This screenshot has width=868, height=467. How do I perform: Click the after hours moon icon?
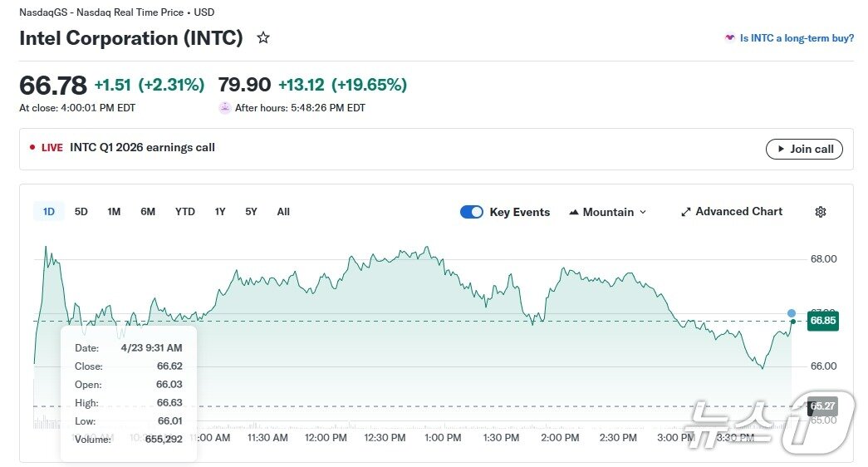point(225,107)
